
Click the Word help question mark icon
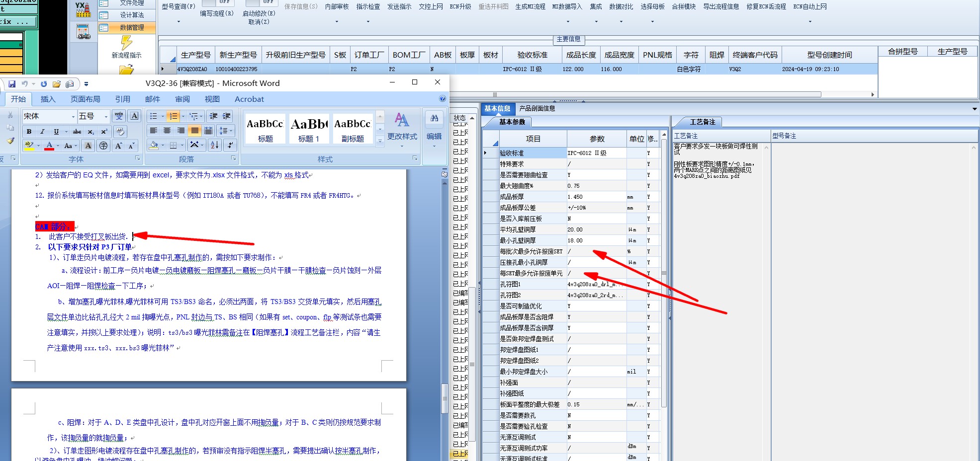[443, 99]
